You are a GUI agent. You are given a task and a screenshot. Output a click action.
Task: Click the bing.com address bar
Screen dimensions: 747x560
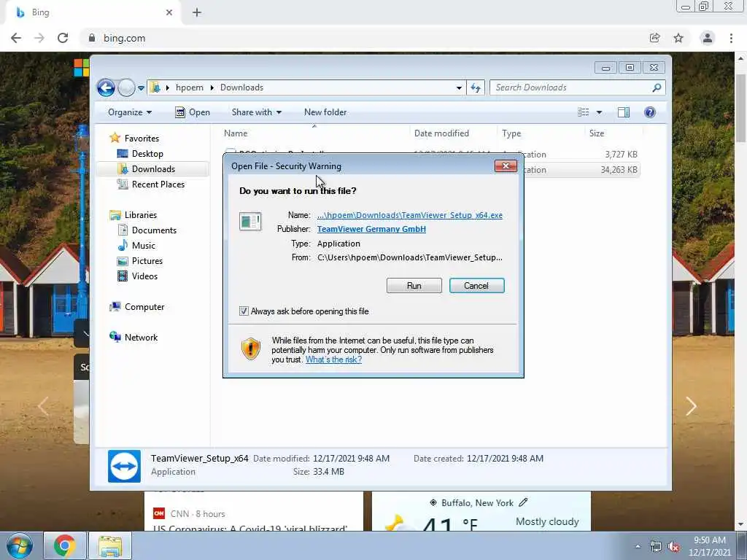coord(362,38)
